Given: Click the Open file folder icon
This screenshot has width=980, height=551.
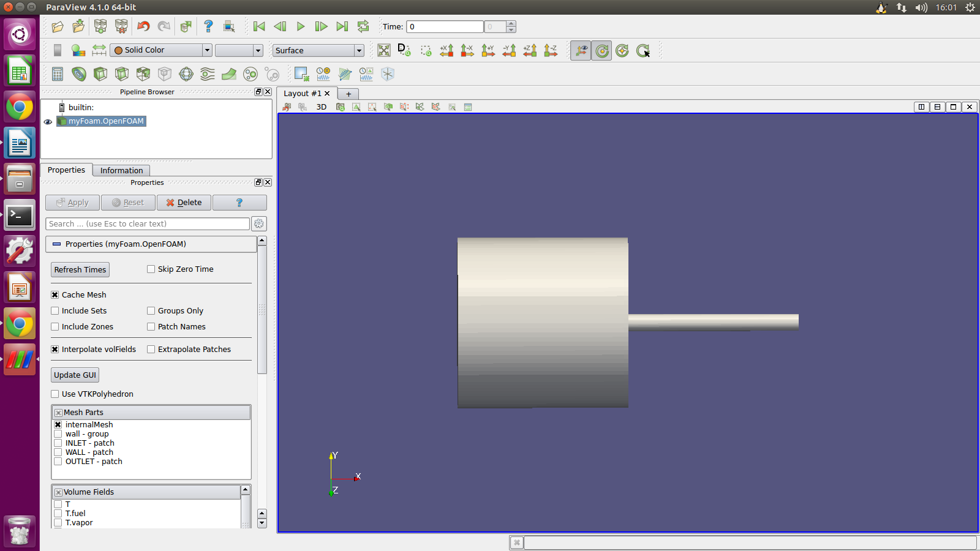Looking at the screenshot, I should tap(58, 26).
